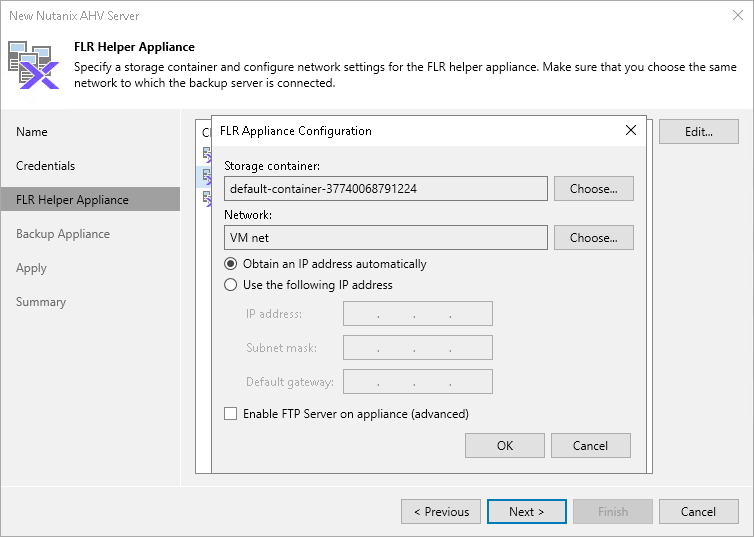This screenshot has width=754, height=537.
Task: Cancel the FLR Appliance Configuration dialog
Action: 591,446
